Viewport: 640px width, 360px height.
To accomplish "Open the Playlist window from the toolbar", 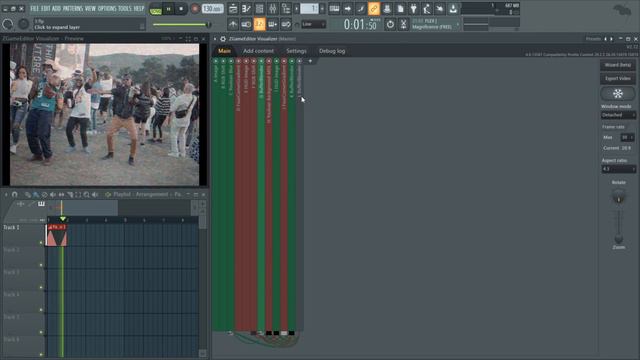I will [233, 9].
